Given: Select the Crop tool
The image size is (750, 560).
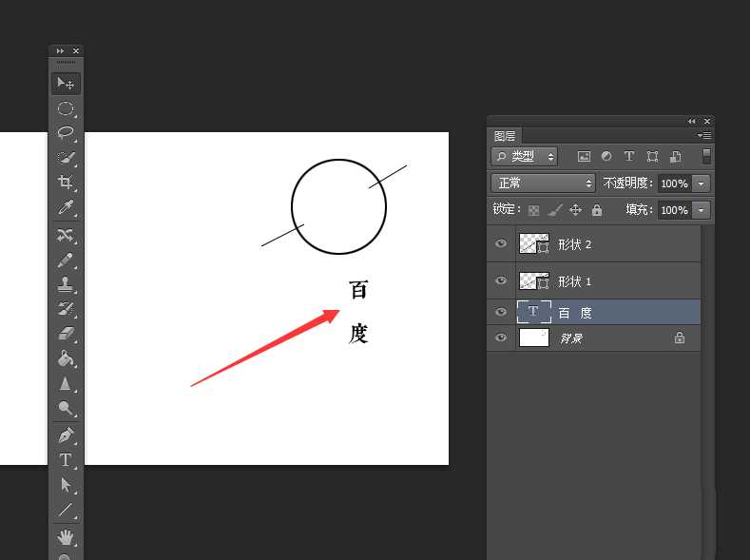Looking at the screenshot, I should [x=66, y=183].
